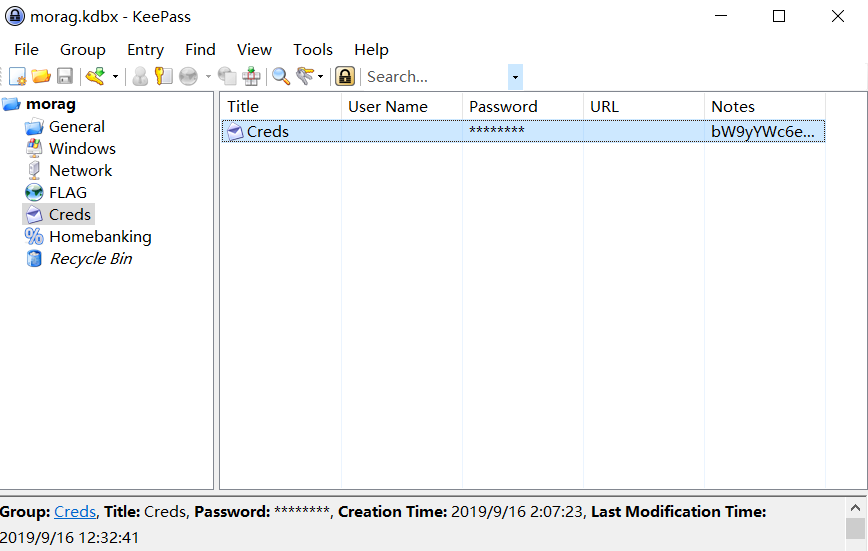Screen dimensions: 868x551
Task: Select the morag root group
Action: 51,104
